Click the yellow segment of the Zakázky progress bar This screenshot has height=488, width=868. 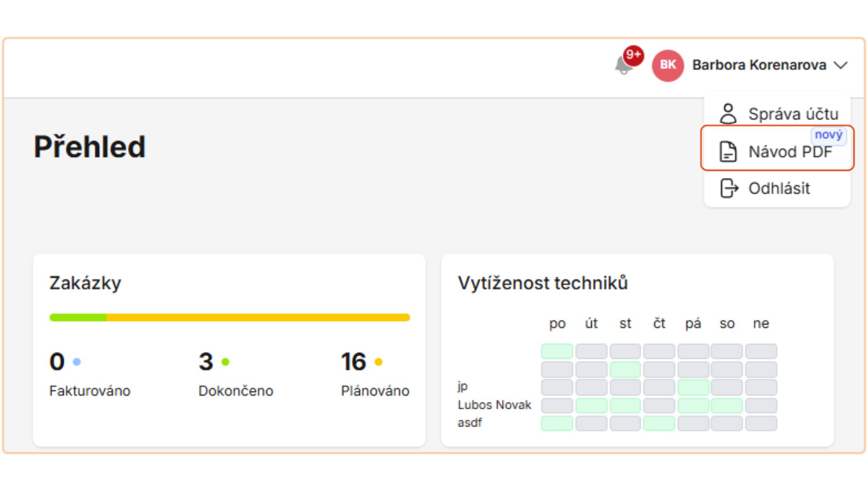[x=258, y=318]
